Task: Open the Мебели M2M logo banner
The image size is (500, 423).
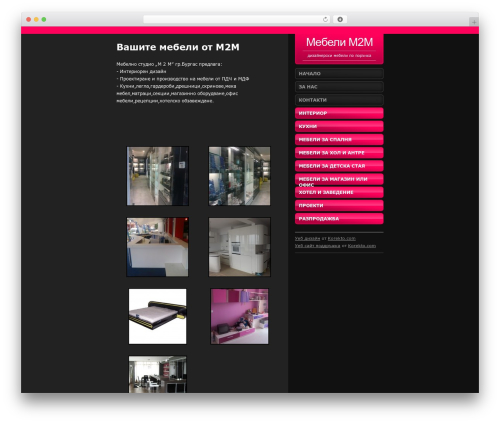Action: 339,49
